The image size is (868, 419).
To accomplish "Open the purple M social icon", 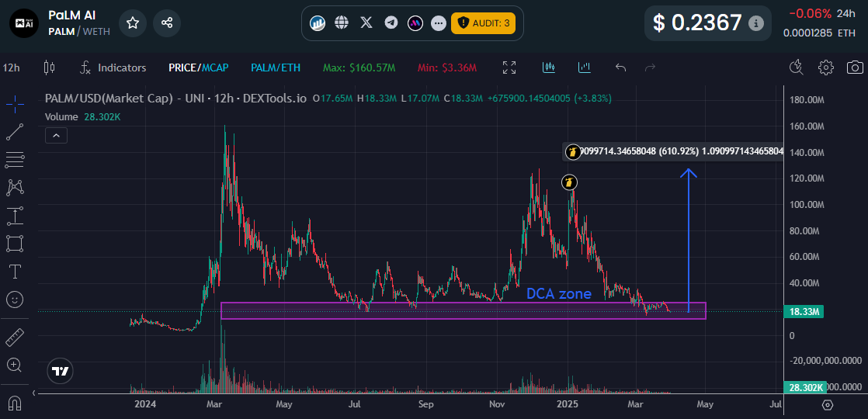I will pos(415,23).
